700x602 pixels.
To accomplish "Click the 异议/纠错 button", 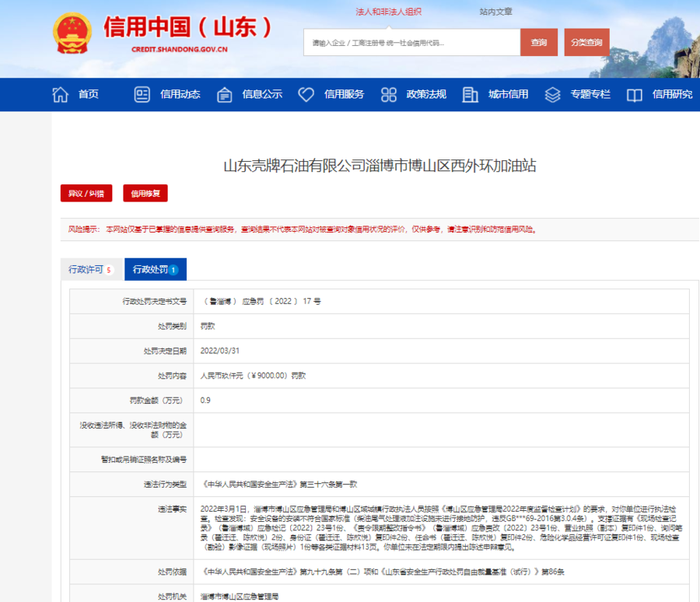I will pos(86,194).
